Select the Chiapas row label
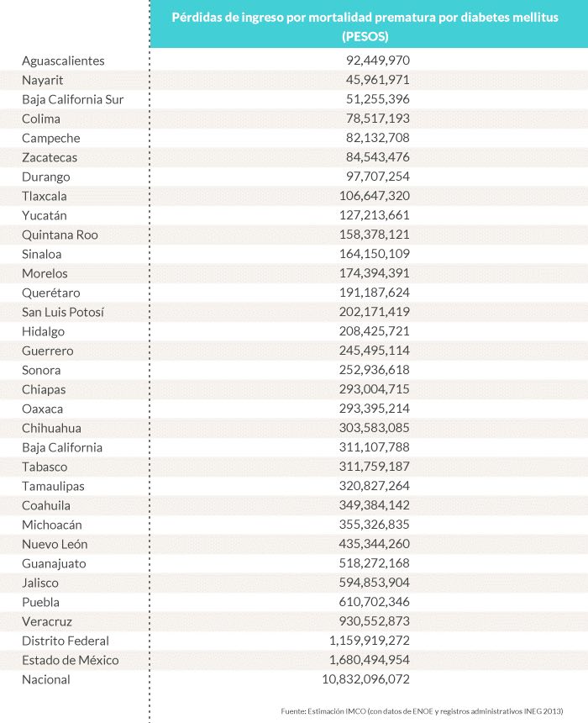Image resolution: width=588 pixels, height=723 pixels. coord(44,389)
